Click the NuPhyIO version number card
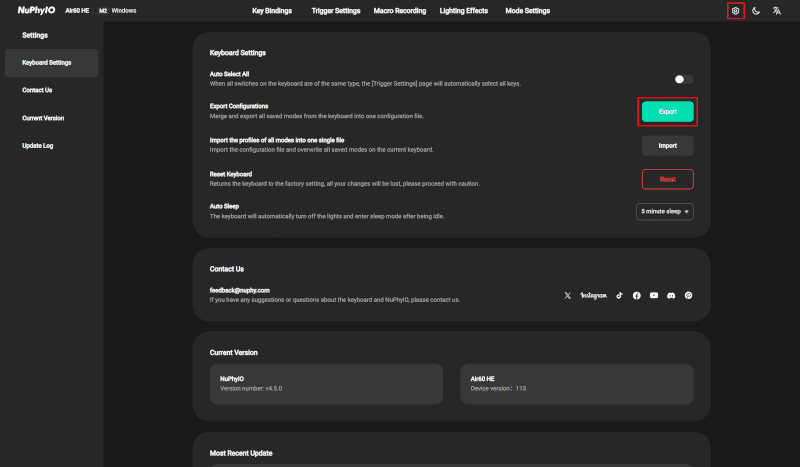This screenshot has height=467, width=800. (x=326, y=384)
